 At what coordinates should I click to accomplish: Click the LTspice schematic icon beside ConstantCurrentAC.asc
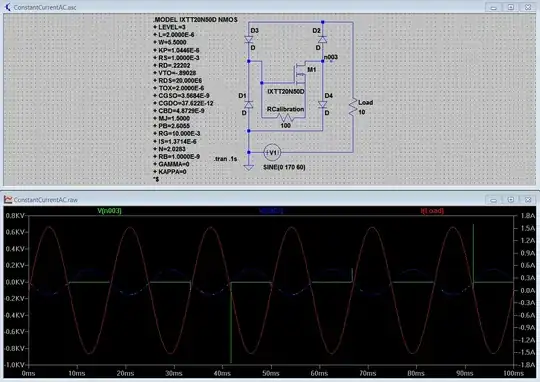8,7
